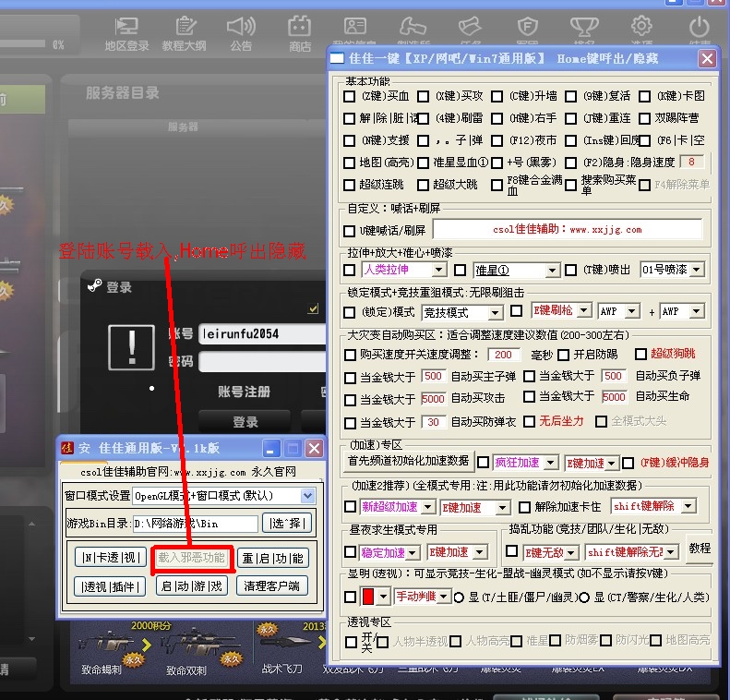
Task: Select the 显(CT/警察/生化/人类) radio button
Action: [x=584, y=597]
